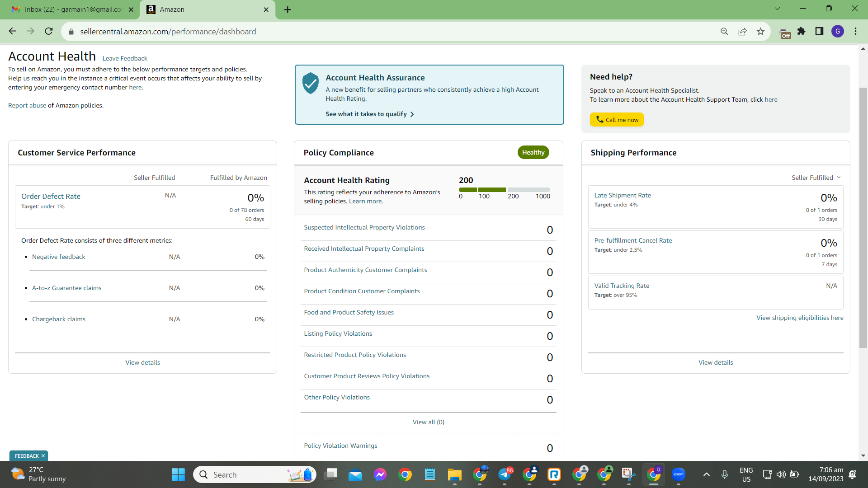The height and width of the screenshot is (488, 868).
Task: Click Leave Feedback link
Action: tap(125, 58)
